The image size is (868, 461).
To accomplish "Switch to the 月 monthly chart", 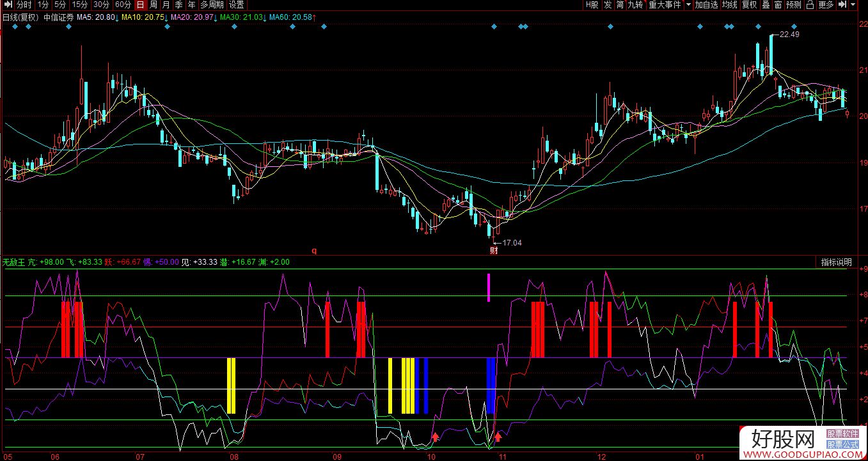I will point(166,5).
